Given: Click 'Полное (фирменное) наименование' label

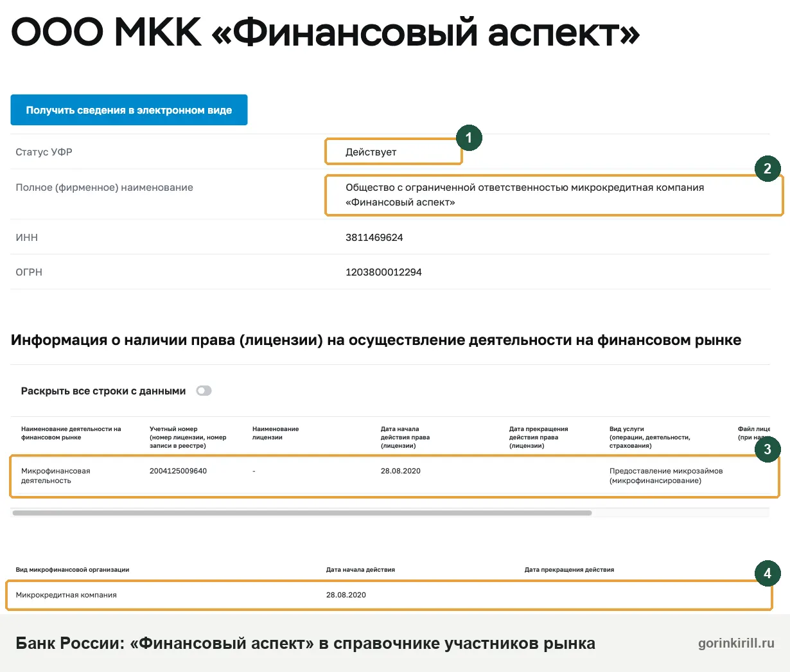Looking at the screenshot, I should pos(104,188).
